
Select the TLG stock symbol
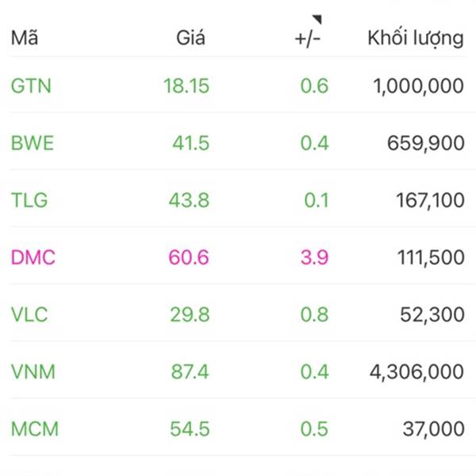click(x=29, y=201)
